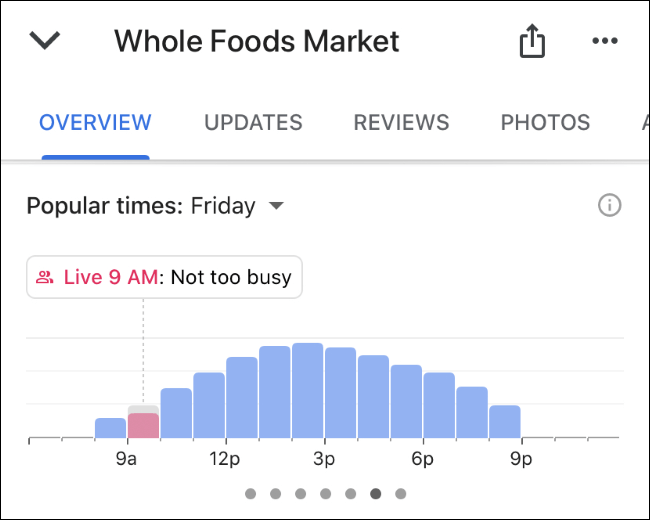Viewport: 650px width, 520px height.
Task: Select the Overview tab
Action: [95, 122]
